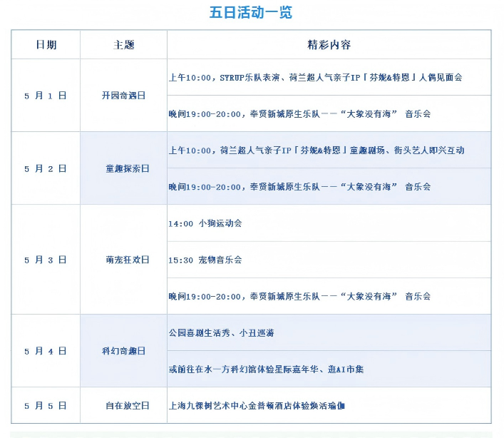The width and height of the screenshot is (504, 438).
Task: Select the 日期 column header
Action: point(46,45)
